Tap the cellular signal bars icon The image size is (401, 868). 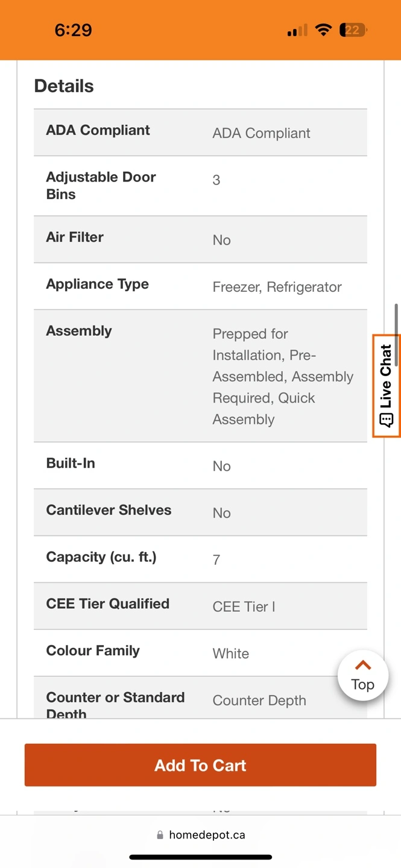click(297, 30)
